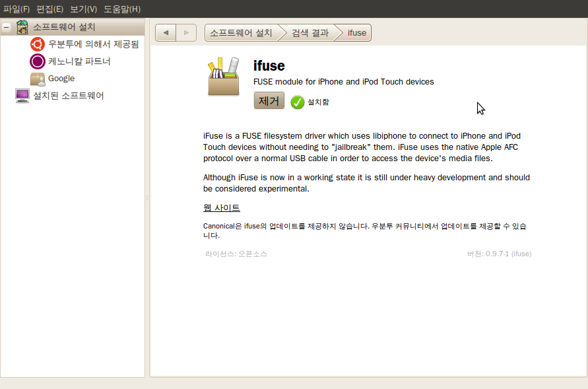Click the ifuse title heading

[x=269, y=65]
